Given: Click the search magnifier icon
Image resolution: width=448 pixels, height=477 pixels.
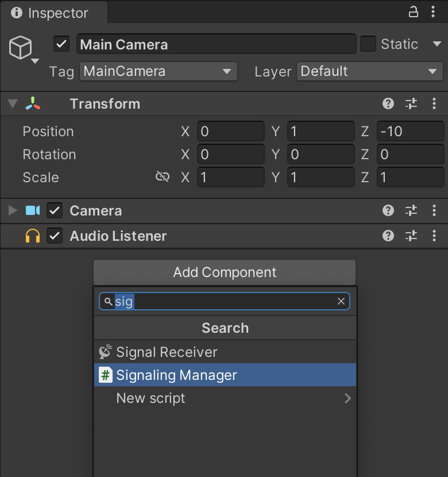Looking at the screenshot, I should point(108,302).
